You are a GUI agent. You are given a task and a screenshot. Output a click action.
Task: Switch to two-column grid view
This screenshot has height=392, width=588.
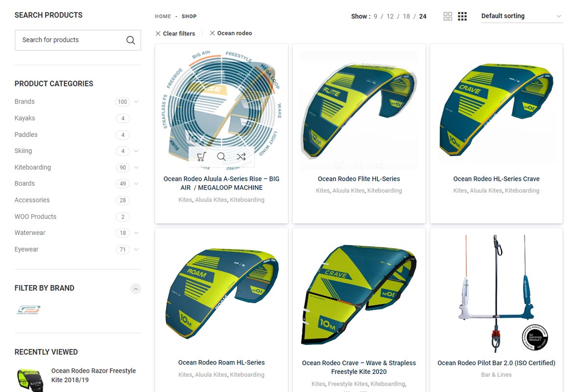(x=447, y=16)
